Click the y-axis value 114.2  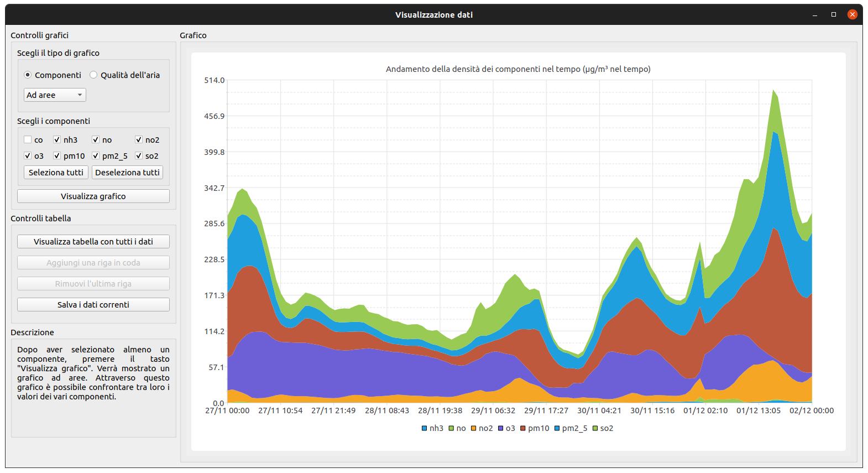pos(215,331)
